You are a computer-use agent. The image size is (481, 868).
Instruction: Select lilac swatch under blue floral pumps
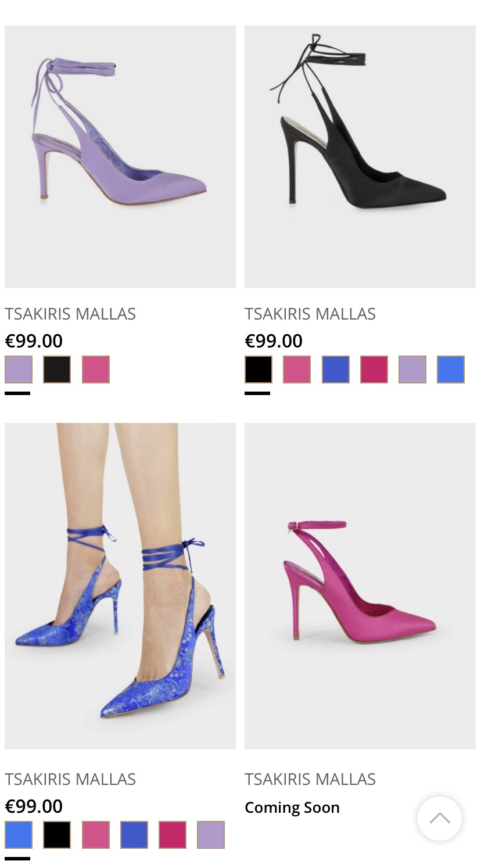point(211,835)
